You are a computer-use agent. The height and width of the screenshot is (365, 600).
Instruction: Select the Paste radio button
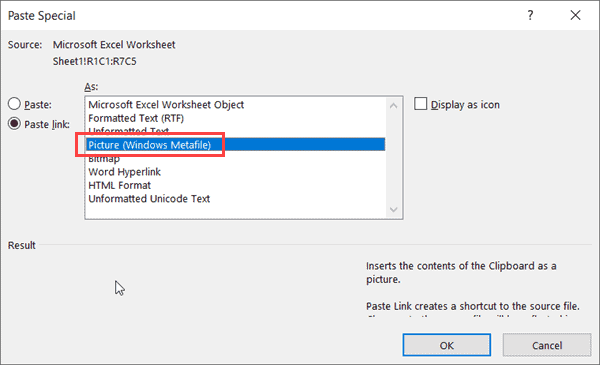(x=14, y=104)
